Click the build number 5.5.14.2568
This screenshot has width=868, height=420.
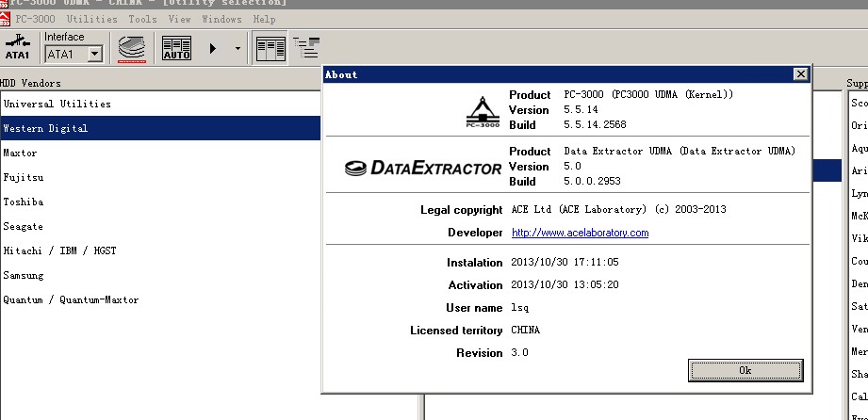[x=595, y=124]
